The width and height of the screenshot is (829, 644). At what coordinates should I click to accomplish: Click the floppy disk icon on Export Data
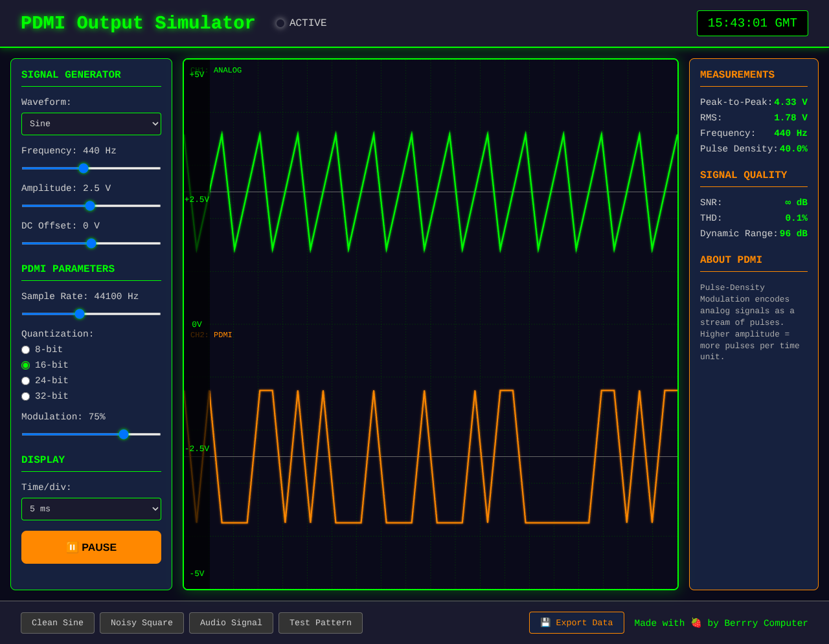pos(545,623)
